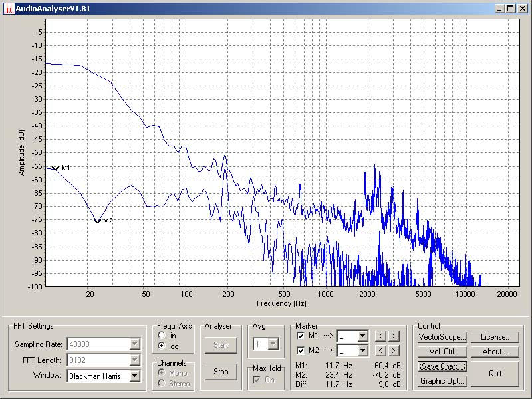532x399 pixels.
Task: Open Graphic Opt. settings
Action: tap(442, 381)
